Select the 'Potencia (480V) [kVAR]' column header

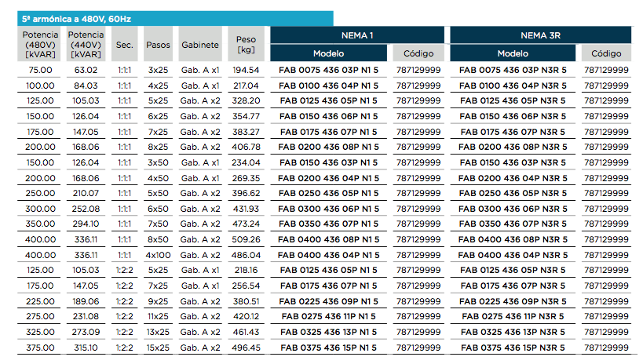40,44
